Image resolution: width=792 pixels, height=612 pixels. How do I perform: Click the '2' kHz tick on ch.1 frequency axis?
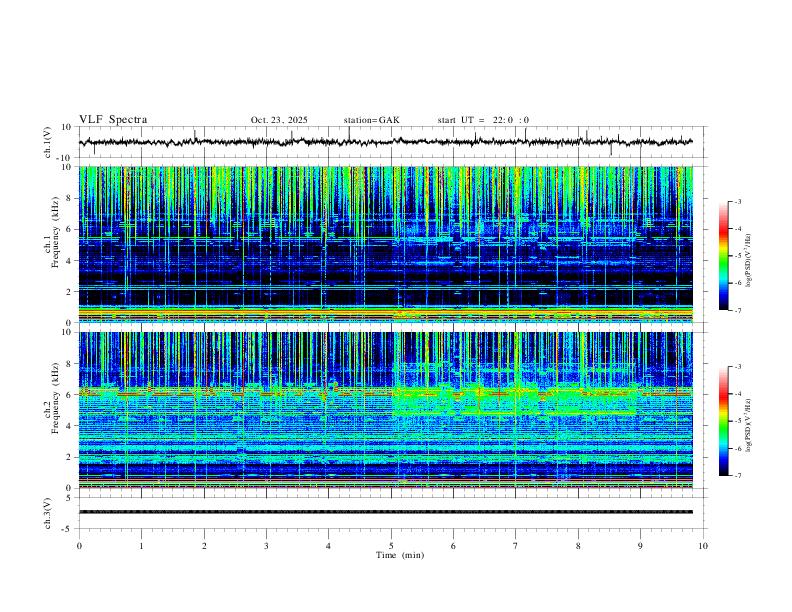(x=69, y=292)
